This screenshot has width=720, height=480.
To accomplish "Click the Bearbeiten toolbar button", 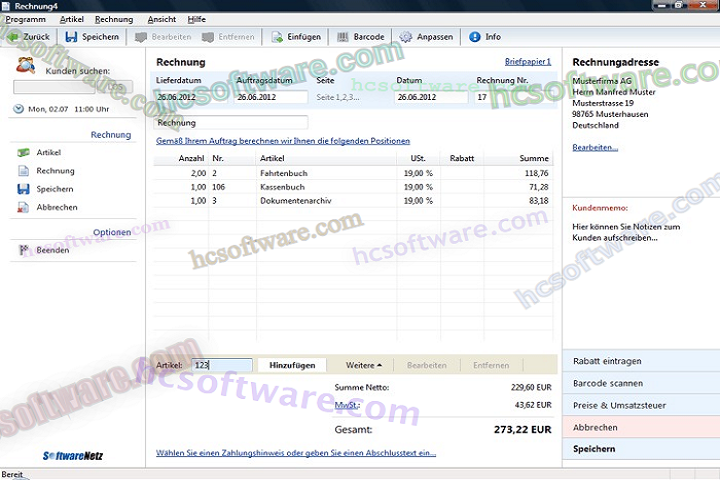I will [163, 37].
